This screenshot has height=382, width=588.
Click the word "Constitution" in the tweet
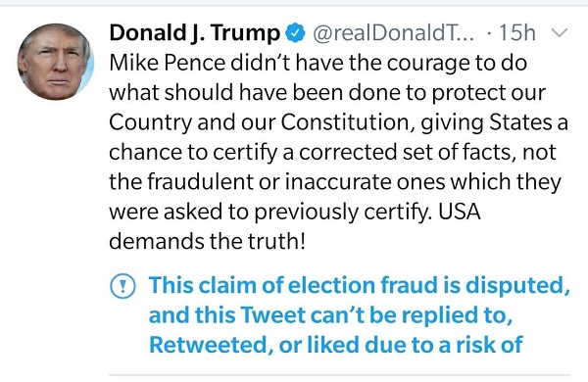pyautogui.click(x=345, y=122)
